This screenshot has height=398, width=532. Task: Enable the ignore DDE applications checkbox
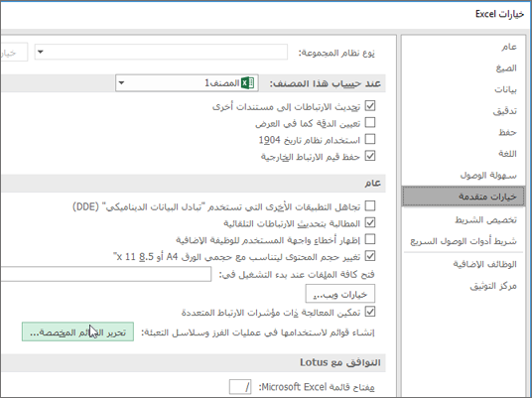point(370,205)
